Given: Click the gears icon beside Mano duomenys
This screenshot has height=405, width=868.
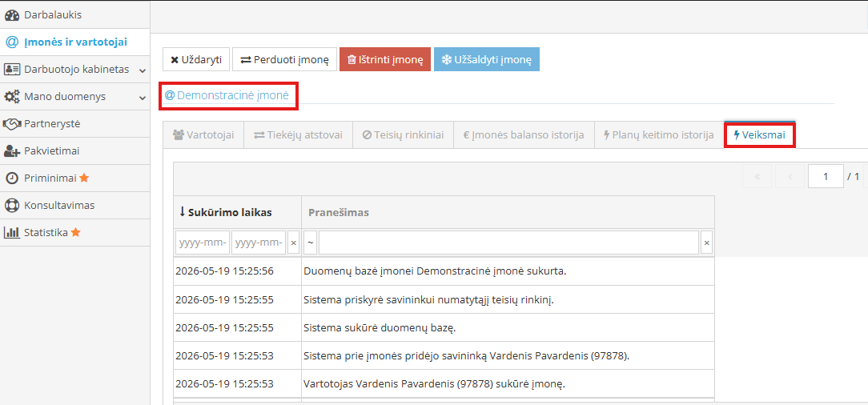Looking at the screenshot, I should click(12, 97).
